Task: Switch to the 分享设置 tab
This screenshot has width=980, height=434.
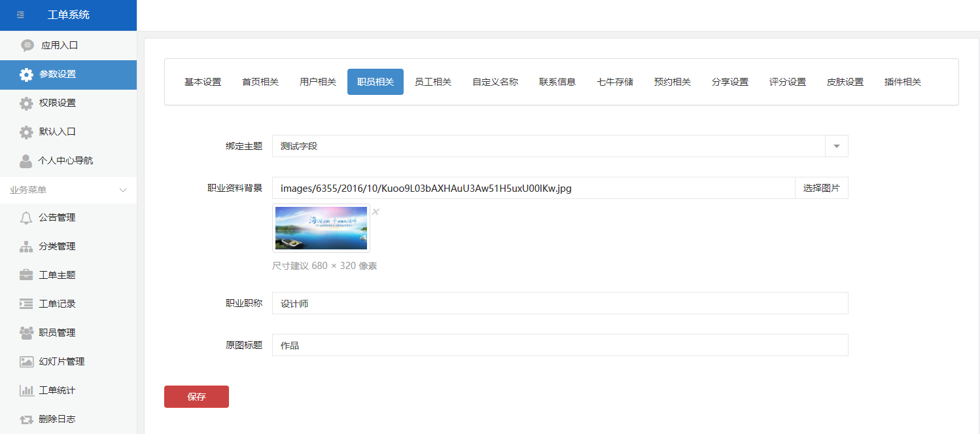Action: click(x=730, y=82)
